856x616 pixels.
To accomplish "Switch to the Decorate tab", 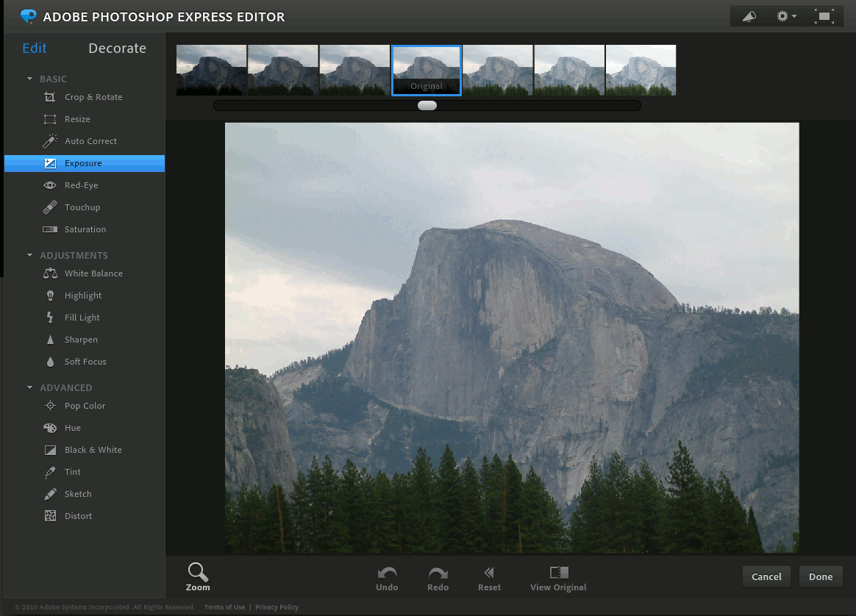I will [x=117, y=48].
